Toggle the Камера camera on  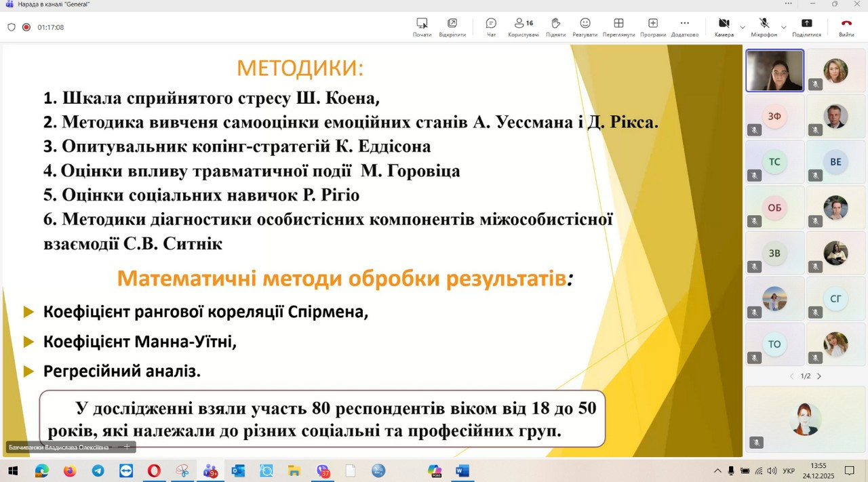pos(724,26)
